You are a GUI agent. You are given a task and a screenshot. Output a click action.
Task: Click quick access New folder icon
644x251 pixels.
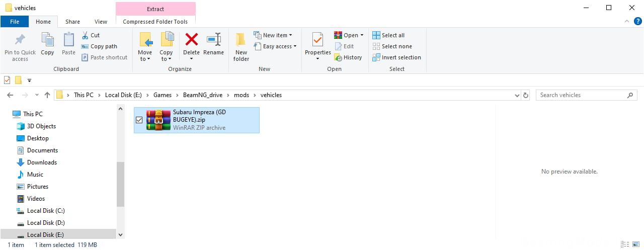click(19, 80)
